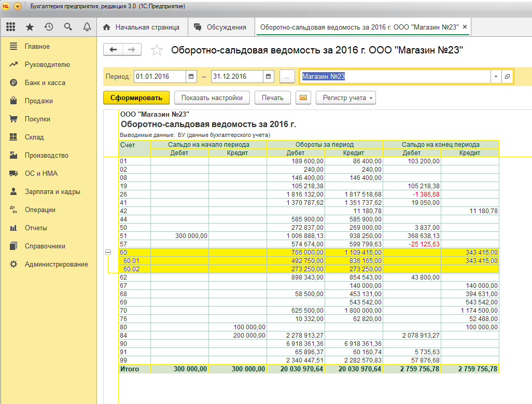Open Favorites star in top toolbar
The height and width of the screenshot is (404, 532).
[30, 27]
